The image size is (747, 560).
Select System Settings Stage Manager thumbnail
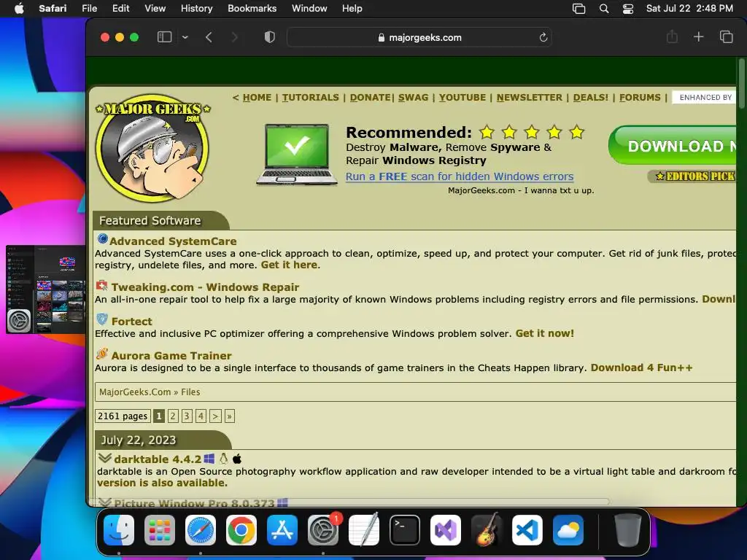tap(45, 289)
